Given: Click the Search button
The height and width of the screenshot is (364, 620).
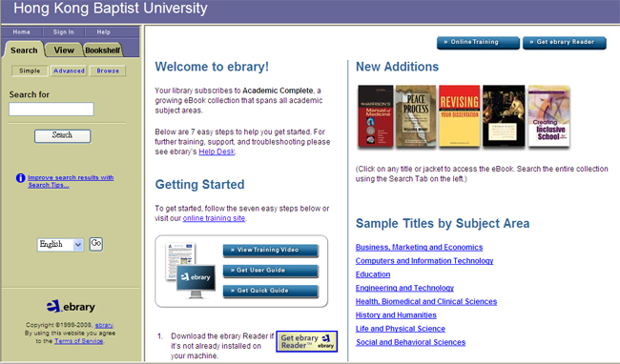Looking at the screenshot, I should (x=62, y=136).
